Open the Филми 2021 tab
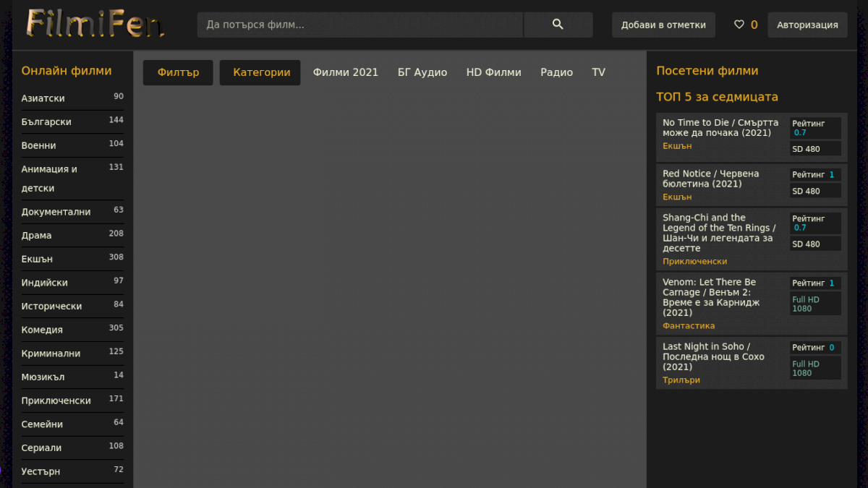The width and height of the screenshot is (868, 488). [x=345, y=72]
